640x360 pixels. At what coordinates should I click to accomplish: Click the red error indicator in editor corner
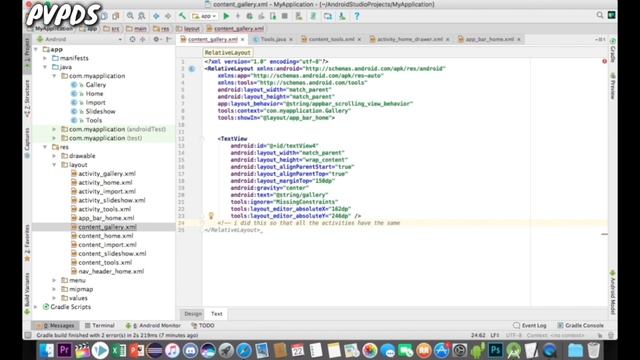604,61
